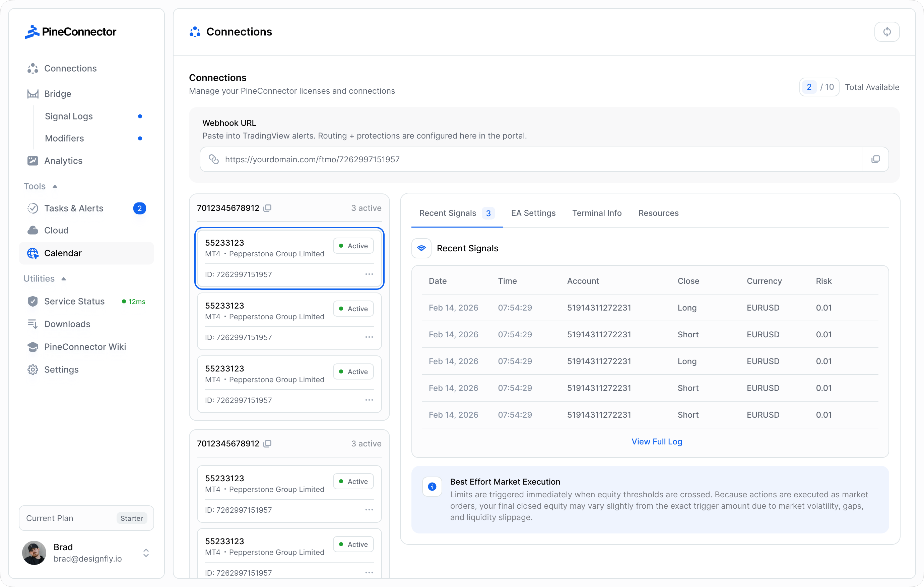Screen dimensions: 924x587
Task: Collapse the Utilities section
Action: pyautogui.click(x=64, y=279)
